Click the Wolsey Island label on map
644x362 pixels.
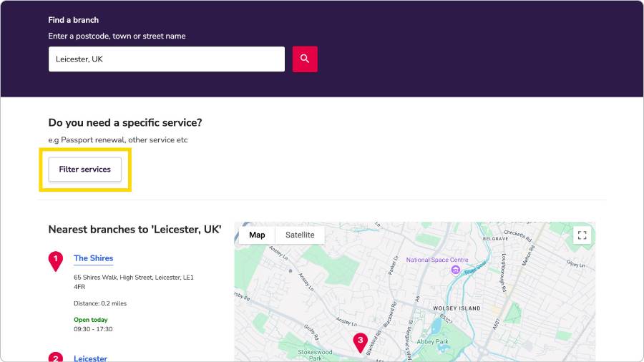pyautogui.click(x=457, y=308)
